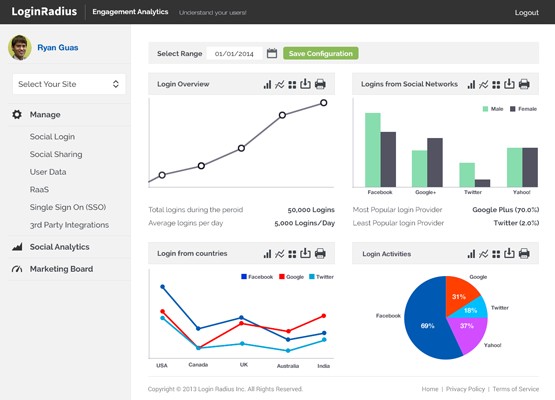This screenshot has height=400, width=555.
Task: Click the Female legend color swatch
Action: coord(513,109)
